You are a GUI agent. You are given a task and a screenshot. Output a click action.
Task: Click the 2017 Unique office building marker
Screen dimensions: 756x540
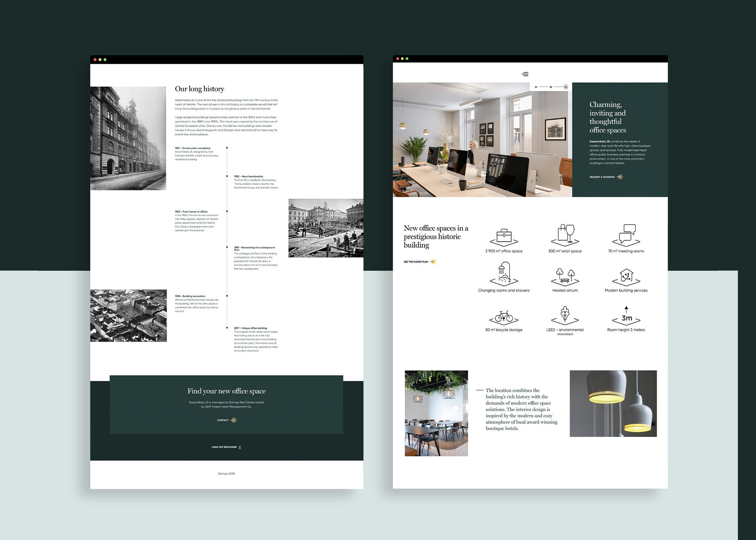pos(227,328)
